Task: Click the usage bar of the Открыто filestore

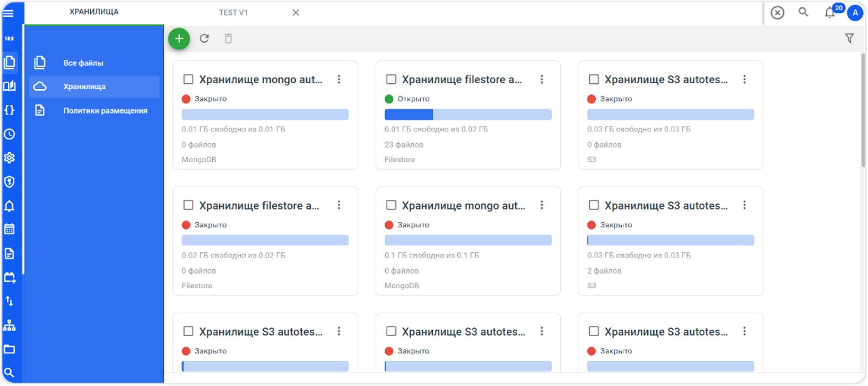Action: click(468, 115)
